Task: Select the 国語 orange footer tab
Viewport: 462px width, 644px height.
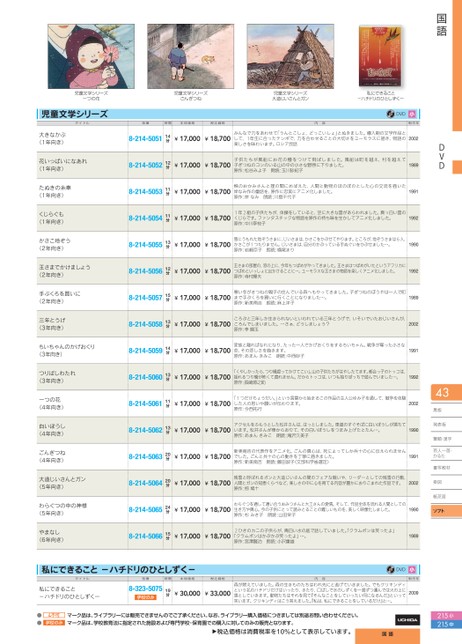Action: [x=387, y=635]
